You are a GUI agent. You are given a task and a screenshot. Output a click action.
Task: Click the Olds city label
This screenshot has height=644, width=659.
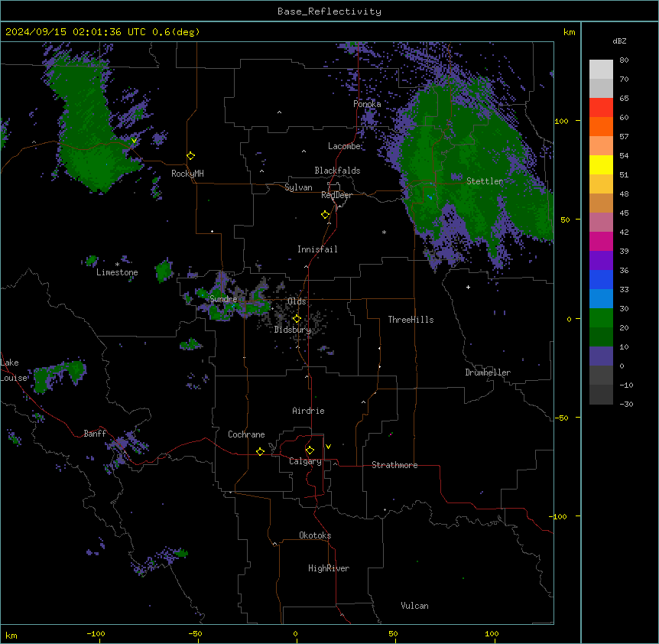pos(297,301)
